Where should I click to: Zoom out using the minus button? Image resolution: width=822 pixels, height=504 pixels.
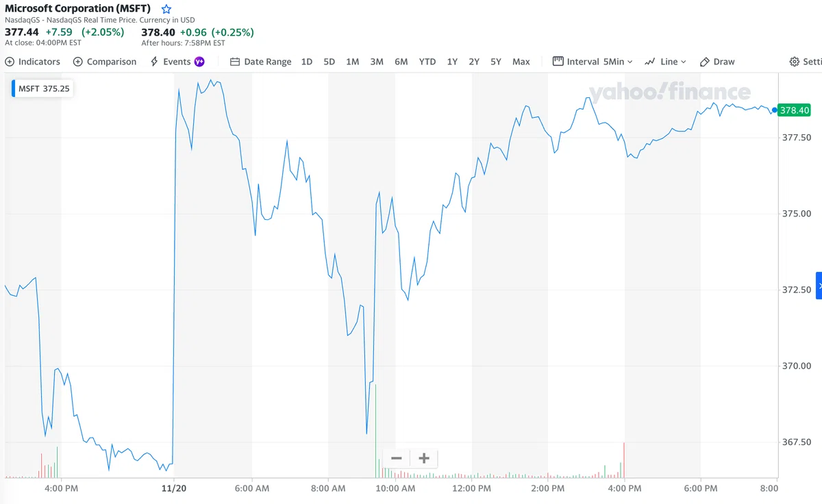(397, 458)
